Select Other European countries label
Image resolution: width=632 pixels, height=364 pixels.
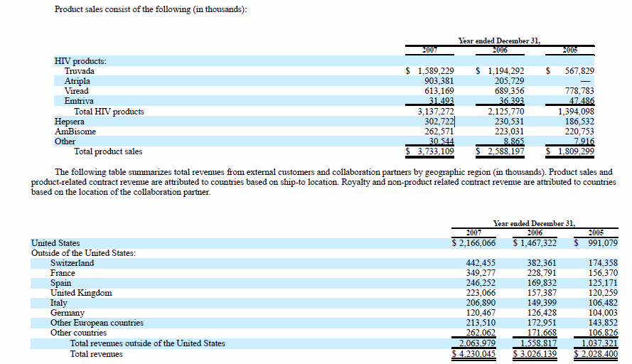click(97, 323)
